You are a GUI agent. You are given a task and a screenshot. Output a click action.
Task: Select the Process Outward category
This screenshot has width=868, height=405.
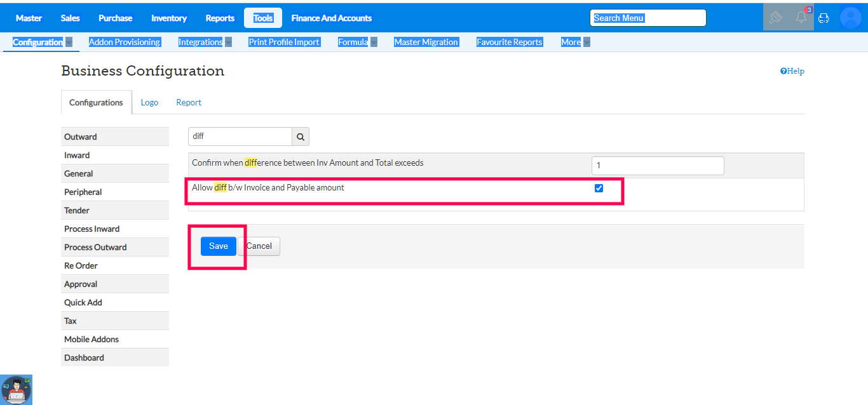click(115, 247)
